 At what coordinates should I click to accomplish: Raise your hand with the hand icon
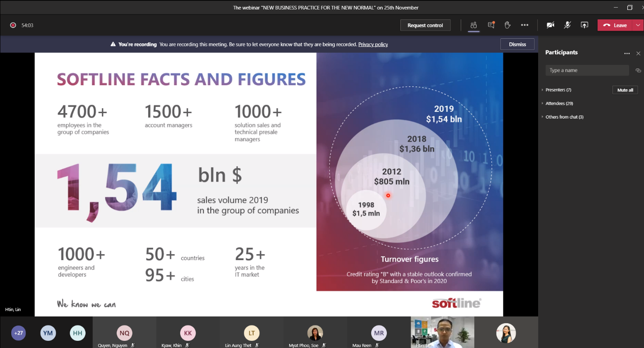coord(508,25)
